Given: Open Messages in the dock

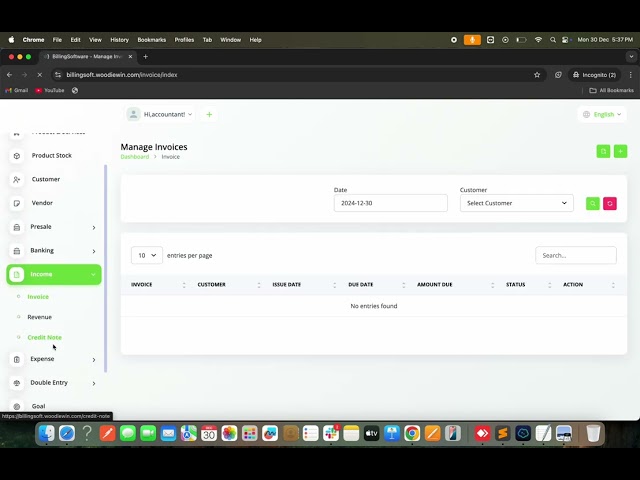Looking at the screenshot, I should click(x=128, y=433).
